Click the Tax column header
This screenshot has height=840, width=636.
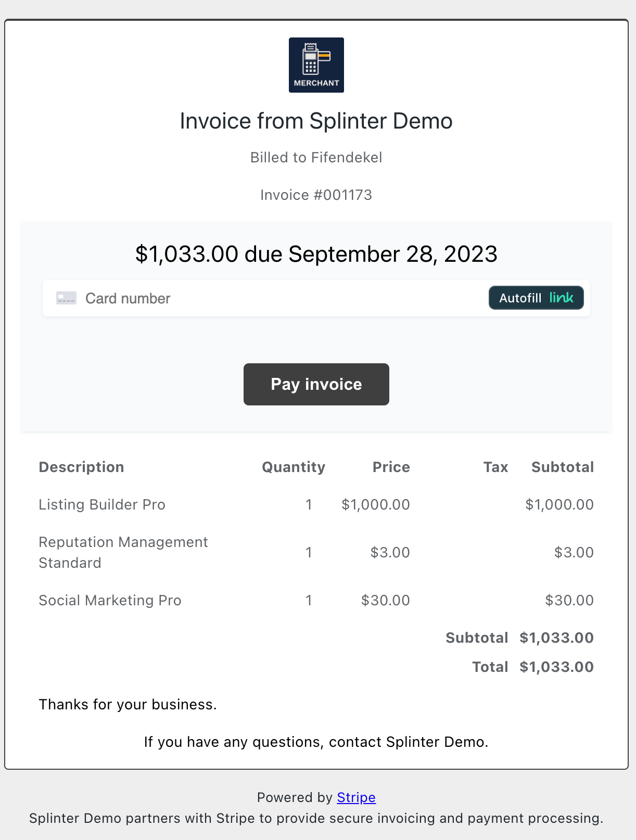(x=495, y=467)
